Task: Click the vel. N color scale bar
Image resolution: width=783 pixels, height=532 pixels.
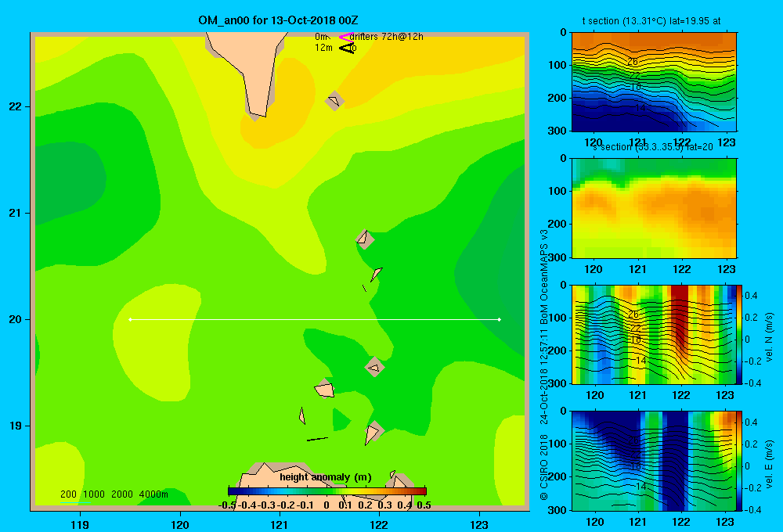Action: tap(740, 334)
